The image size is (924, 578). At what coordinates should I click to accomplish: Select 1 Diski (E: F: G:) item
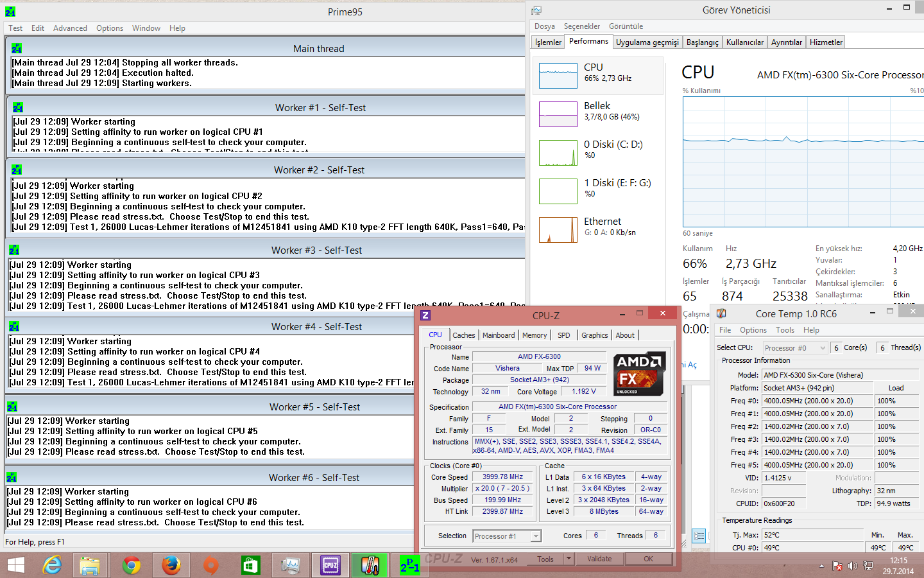tap(598, 191)
